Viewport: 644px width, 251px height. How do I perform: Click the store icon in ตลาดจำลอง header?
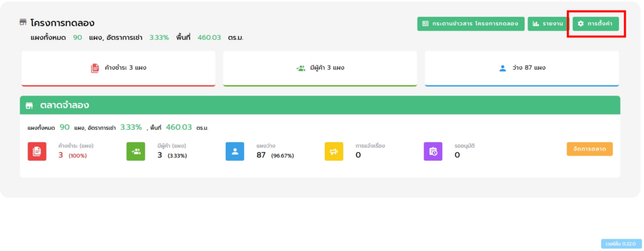(29, 106)
